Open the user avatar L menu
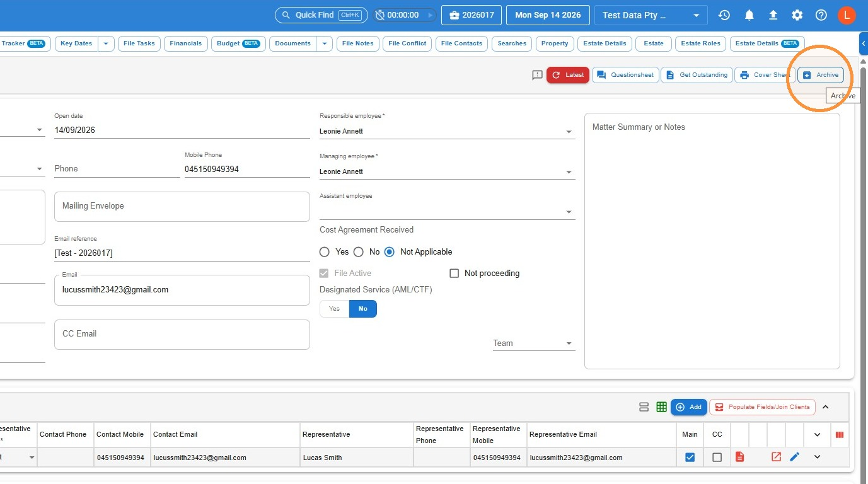Image resolution: width=868 pixels, height=484 pixels. coord(847,15)
